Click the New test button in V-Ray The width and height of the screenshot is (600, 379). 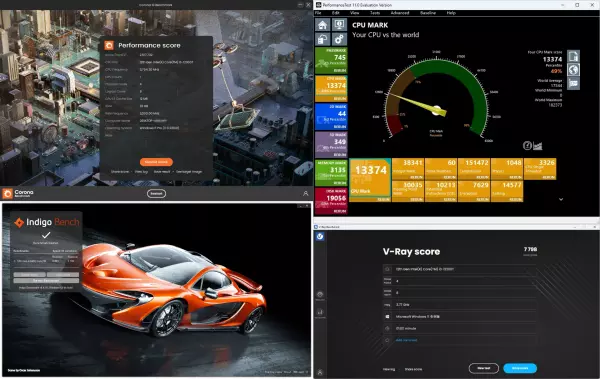pos(484,368)
